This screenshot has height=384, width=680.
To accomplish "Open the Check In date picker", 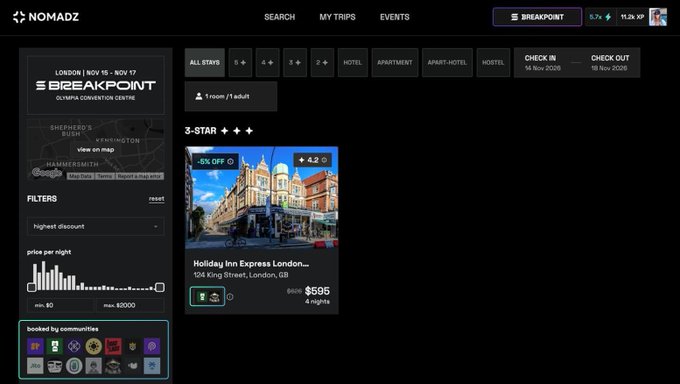I will pyautogui.click(x=543, y=63).
